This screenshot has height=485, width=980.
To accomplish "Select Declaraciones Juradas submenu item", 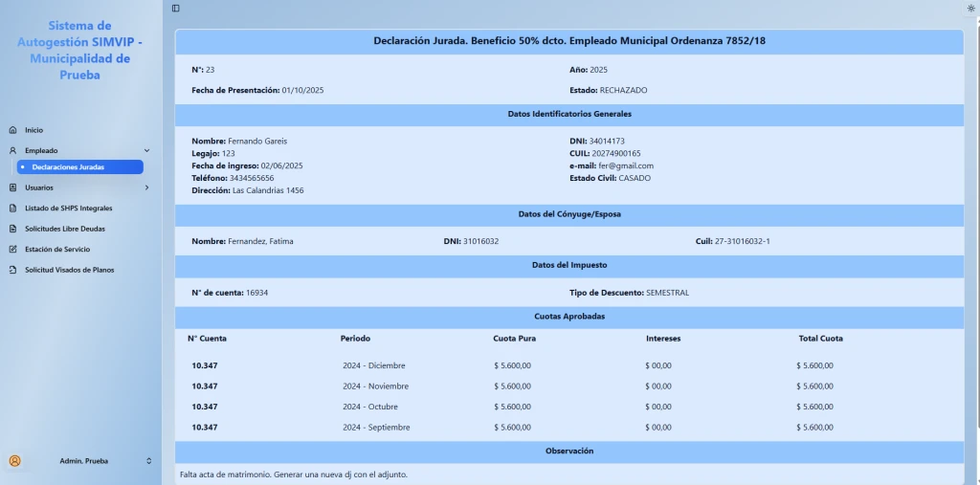I will [80, 166].
